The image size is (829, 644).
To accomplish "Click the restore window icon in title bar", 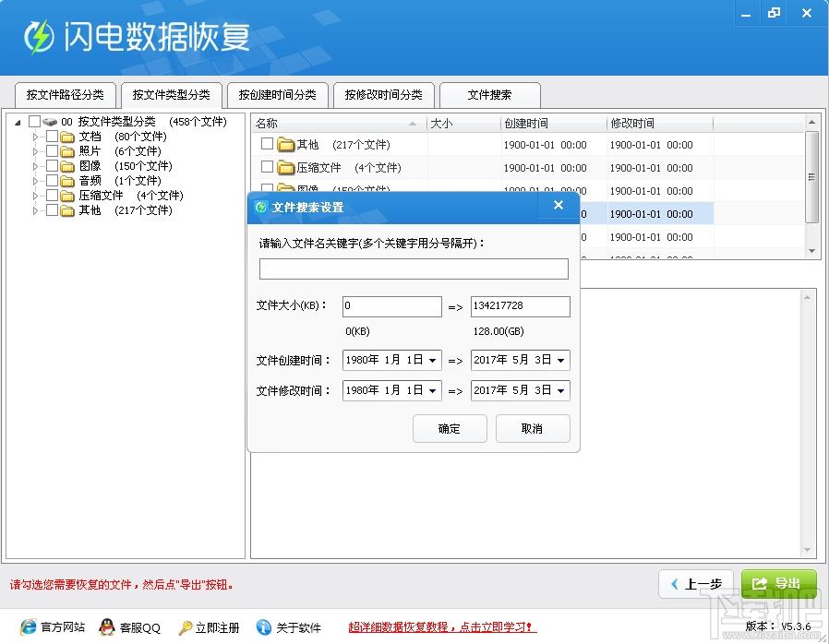I will click(x=774, y=13).
